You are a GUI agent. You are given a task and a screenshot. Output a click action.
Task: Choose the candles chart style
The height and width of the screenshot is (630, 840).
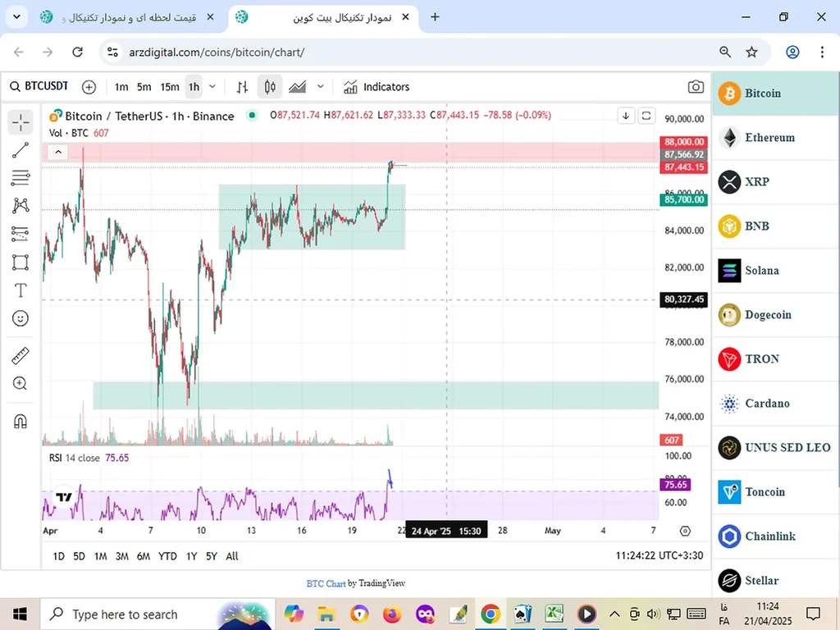pos(269,87)
